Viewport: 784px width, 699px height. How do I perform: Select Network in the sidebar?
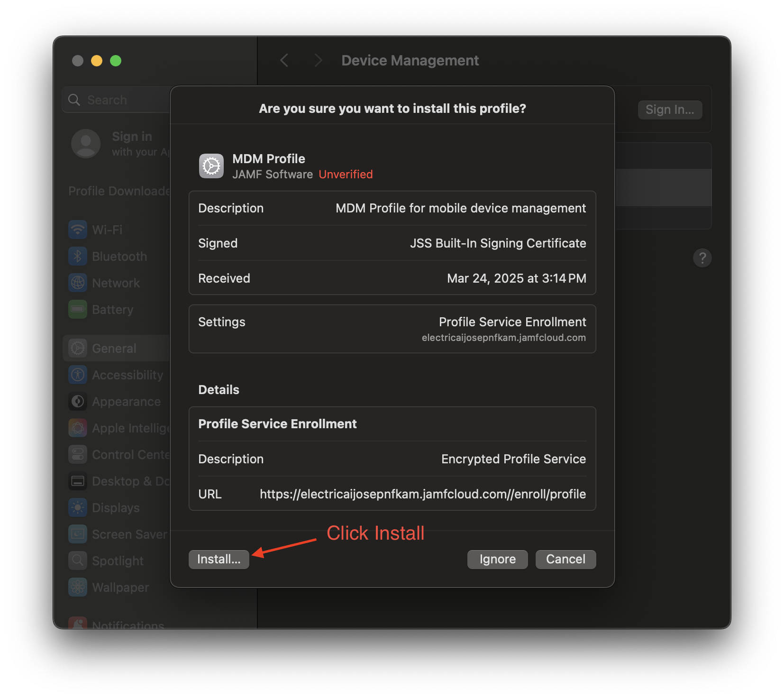coord(116,283)
